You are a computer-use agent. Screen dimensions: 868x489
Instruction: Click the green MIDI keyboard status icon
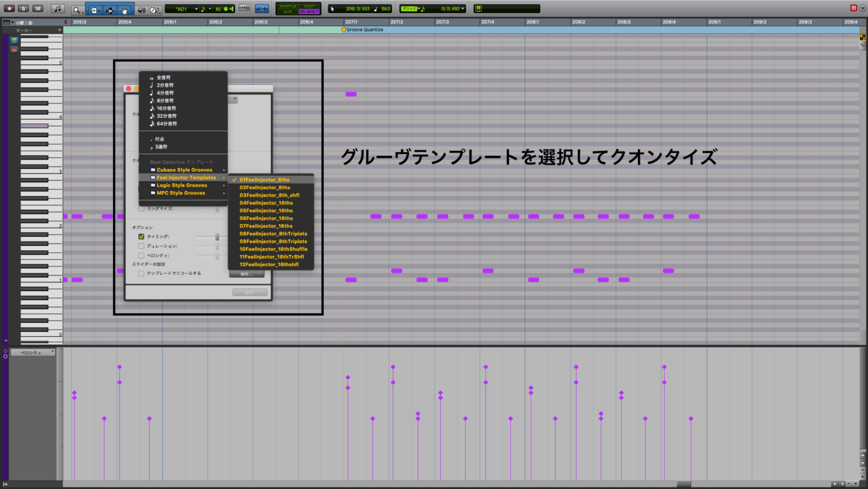click(x=479, y=9)
